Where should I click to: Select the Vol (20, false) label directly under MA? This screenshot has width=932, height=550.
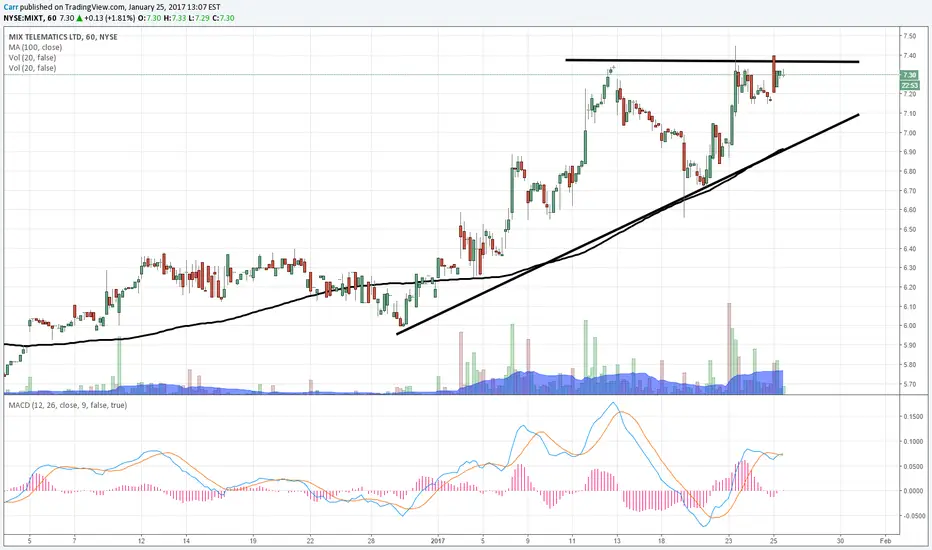(32, 58)
